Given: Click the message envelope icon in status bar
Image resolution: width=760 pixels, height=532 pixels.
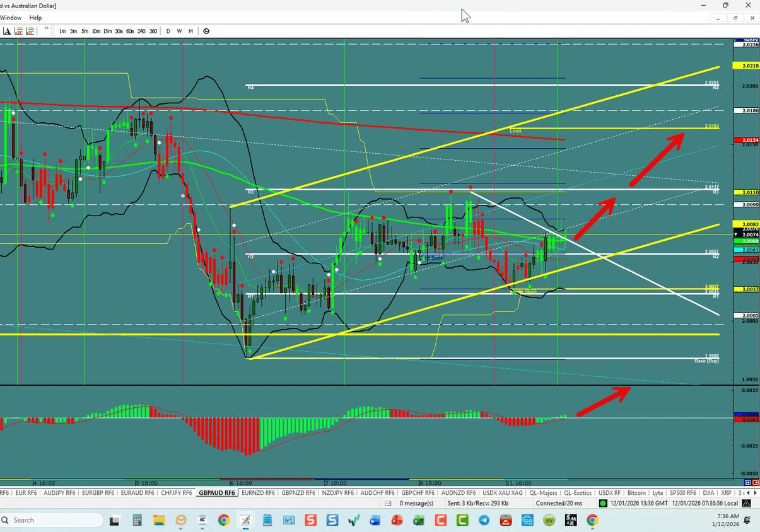Looking at the screenshot, I should [387, 503].
